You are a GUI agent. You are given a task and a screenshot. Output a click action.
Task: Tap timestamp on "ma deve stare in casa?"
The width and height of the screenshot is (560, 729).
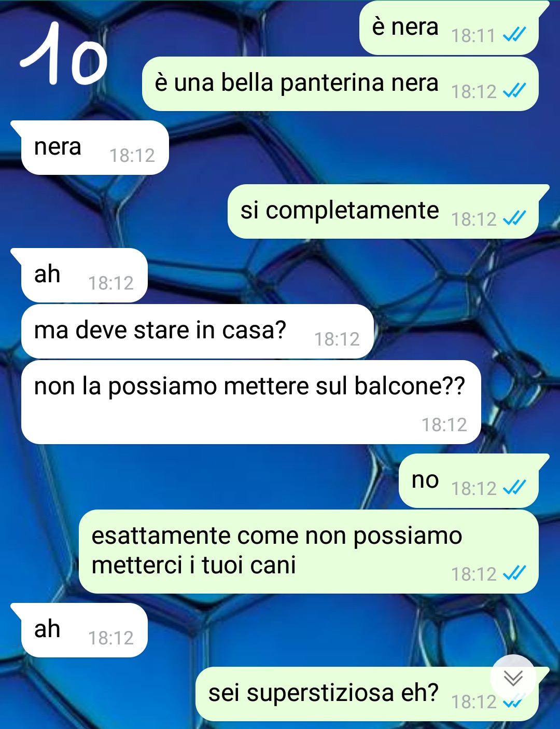click(337, 339)
